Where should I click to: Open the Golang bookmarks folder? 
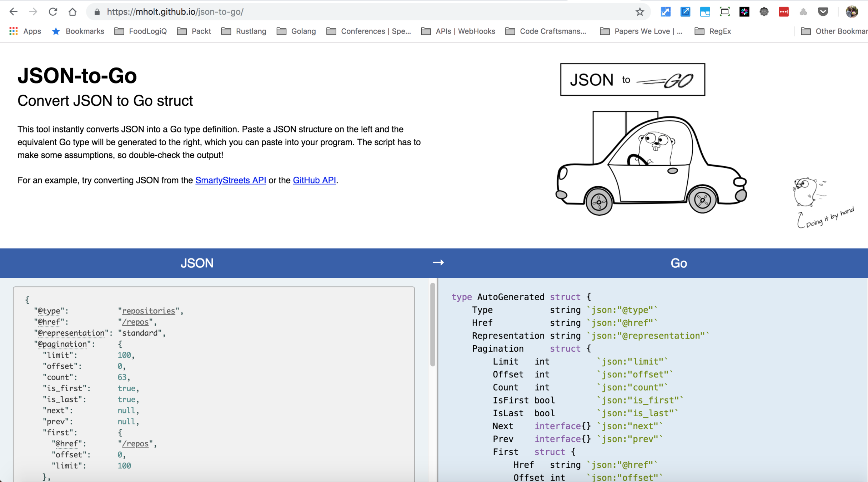coord(296,31)
